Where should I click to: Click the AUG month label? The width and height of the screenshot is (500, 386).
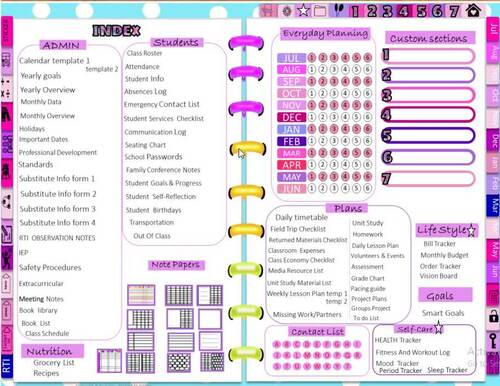291,70
